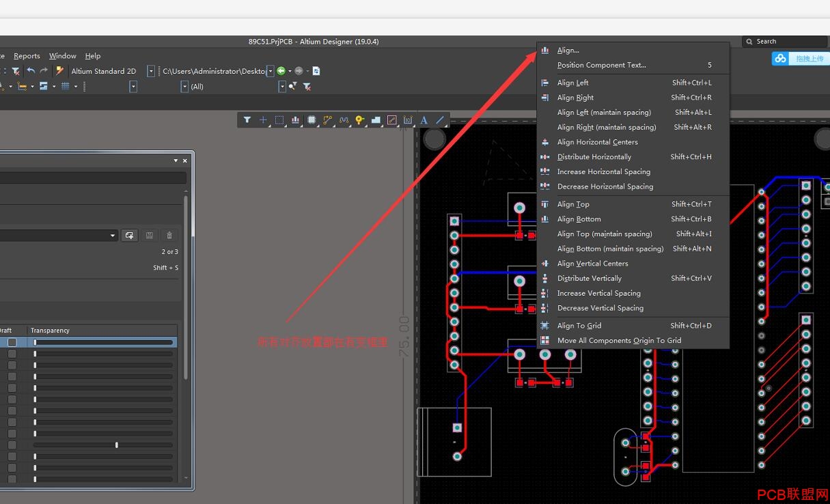Open the Reports menu
Screen dimensions: 830x504
tap(27, 56)
